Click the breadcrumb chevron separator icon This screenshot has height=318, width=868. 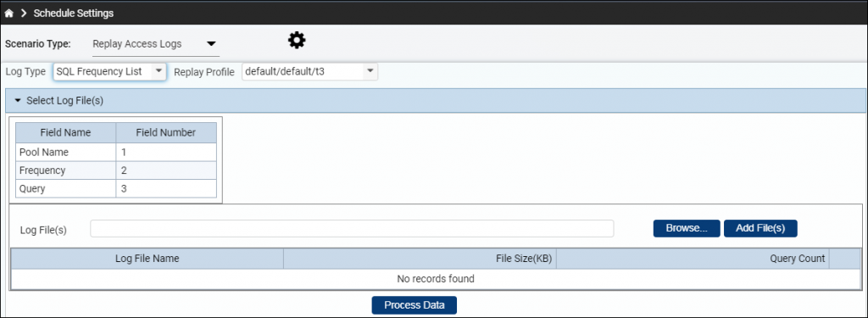24,14
